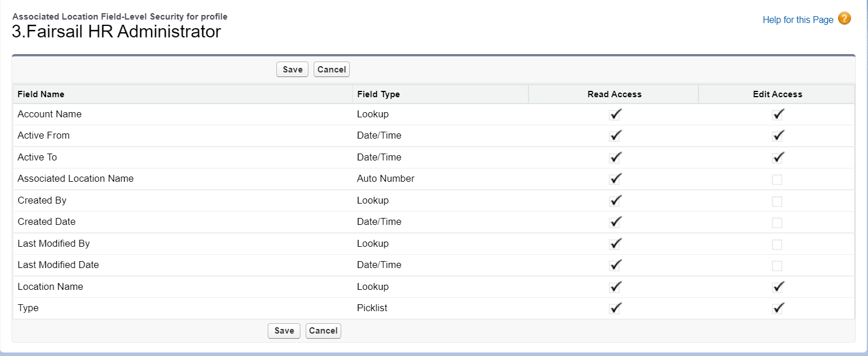This screenshot has height=356, width=868.
Task: Click the bottom Cancel button
Action: pyautogui.click(x=323, y=331)
